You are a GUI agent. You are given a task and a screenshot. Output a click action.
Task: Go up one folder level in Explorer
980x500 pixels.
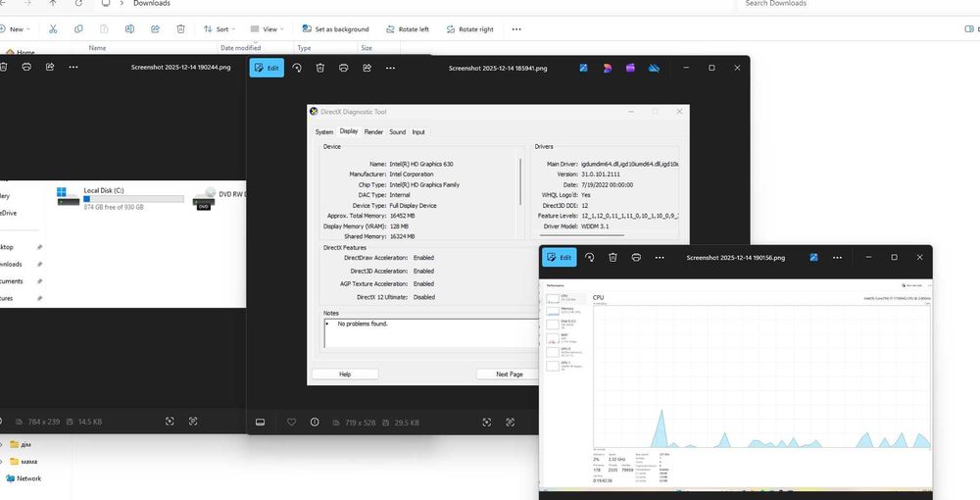(x=53, y=3)
